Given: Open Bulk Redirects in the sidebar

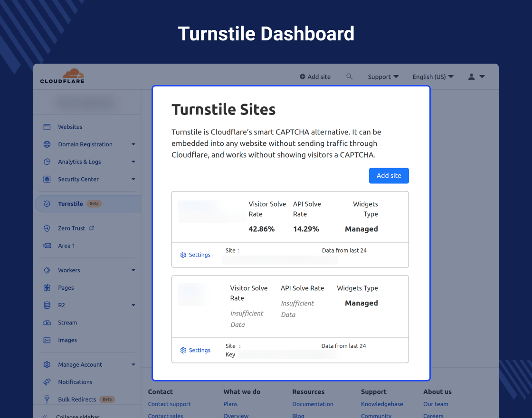Looking at the screenshot, I should 77,399.
